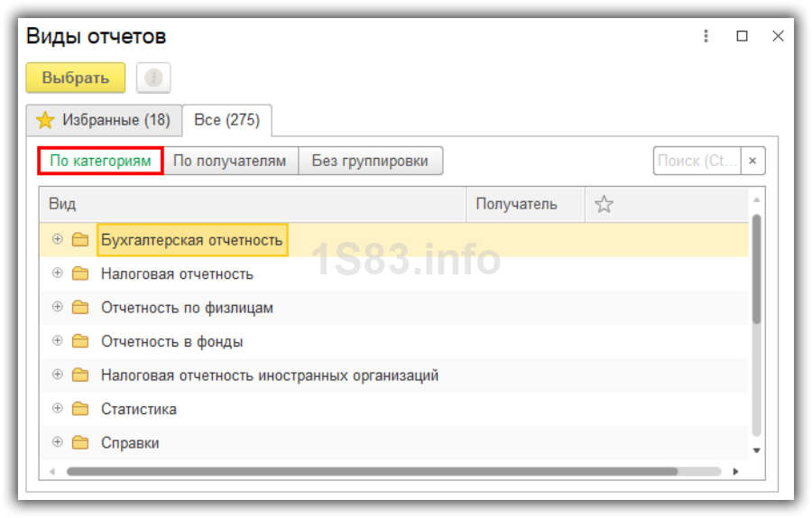Image resolution: width=812 pixels, height=518 pixels.
Task: Click the horizontal scrollbar under the list
Action: [x=372, y=471]
